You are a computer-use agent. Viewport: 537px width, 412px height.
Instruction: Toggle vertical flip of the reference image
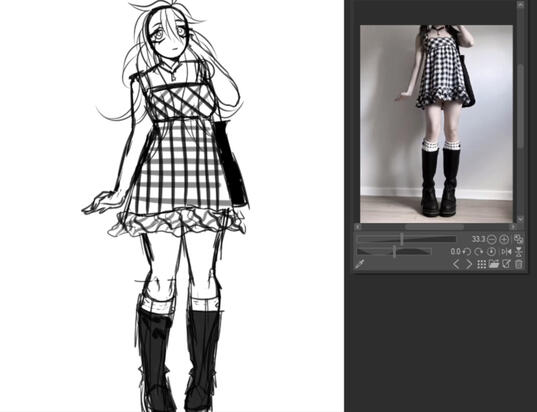click(x=519, y=252)
